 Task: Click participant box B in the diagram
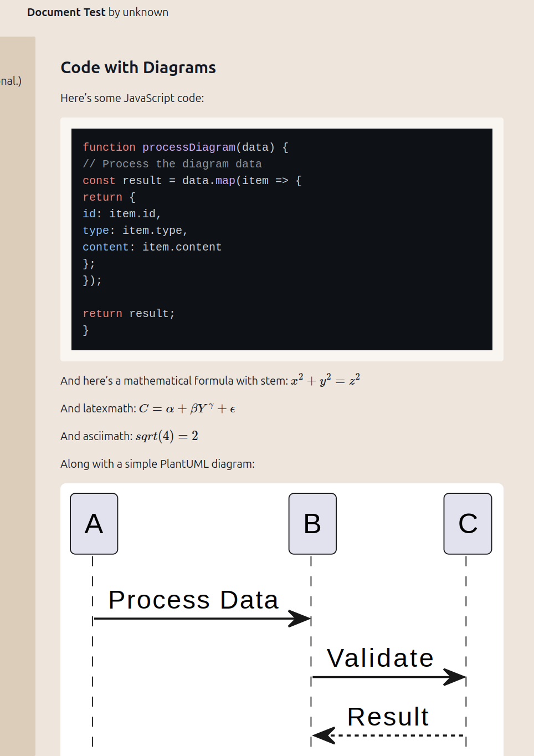[312, 524]
